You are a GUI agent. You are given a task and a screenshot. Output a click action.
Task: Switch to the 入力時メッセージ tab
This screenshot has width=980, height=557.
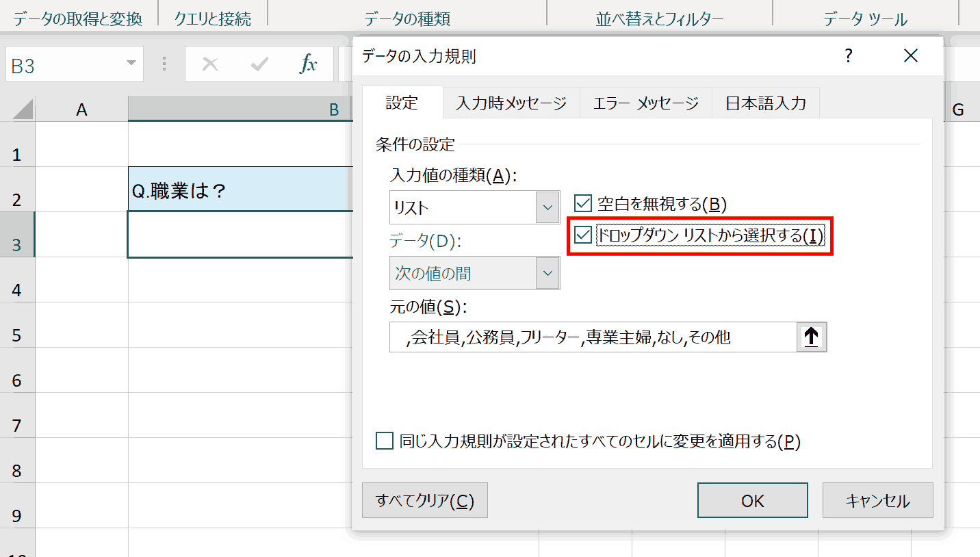click(511, 103)
